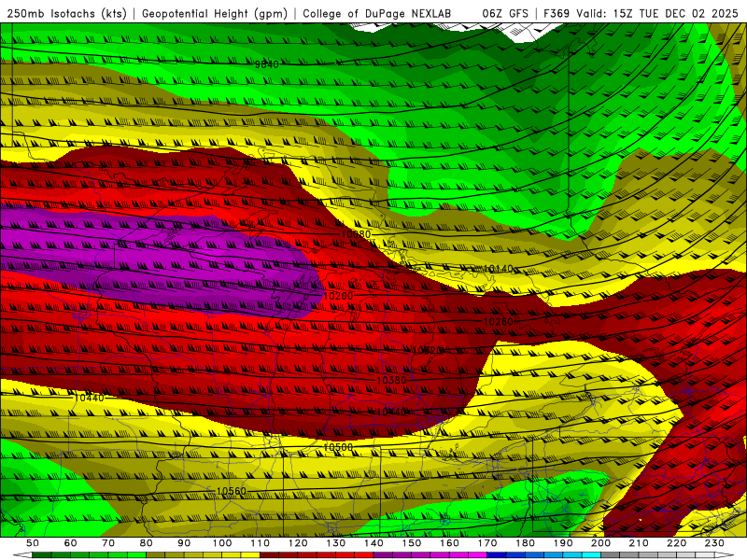Click the 140 knots scale label
The width and height of the screenshot is (747, 560).
373,543
